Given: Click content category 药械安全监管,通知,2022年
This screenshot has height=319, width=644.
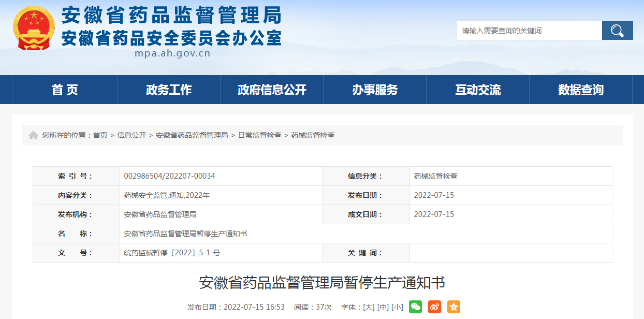Looking at the screenshot, I should pyautogui.click(x=167, y=195).
